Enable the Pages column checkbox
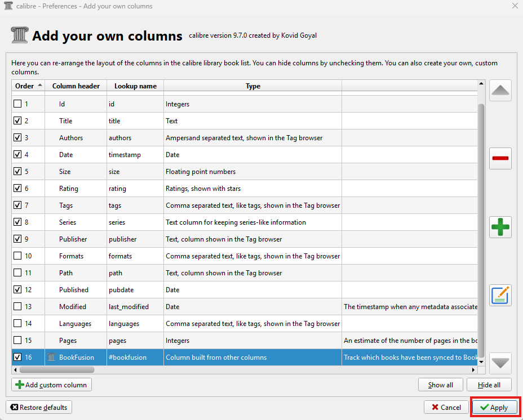The height and width of the screenshot is (420, 523). (x=17, y=340)
